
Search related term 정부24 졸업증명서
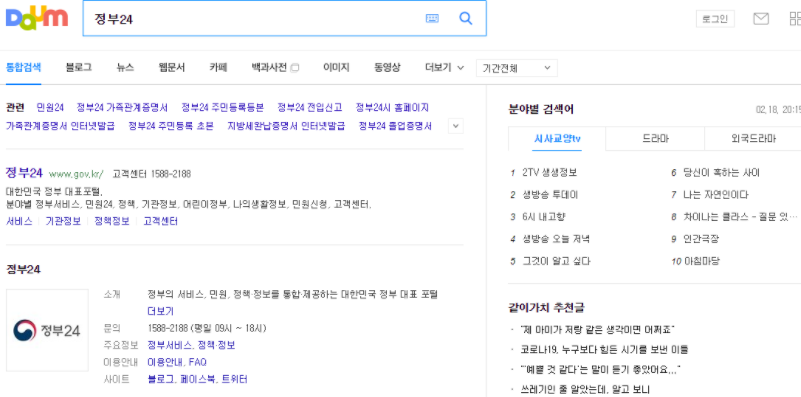click(x=395, y=126)
